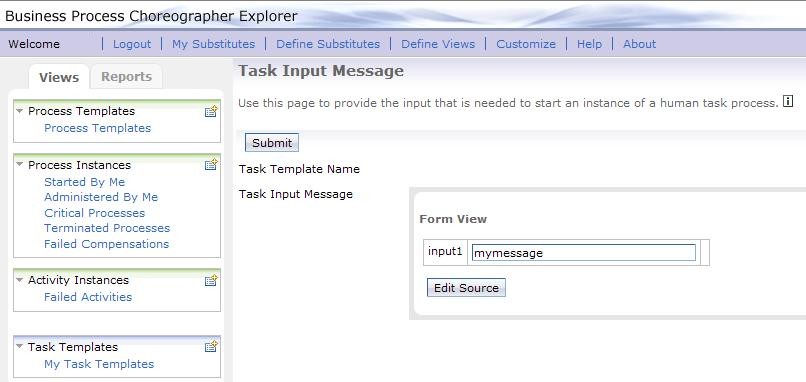The width and height of the screenshot is (806, 382).
Task: Focus the input1 text field
Action: coord(584,253)
